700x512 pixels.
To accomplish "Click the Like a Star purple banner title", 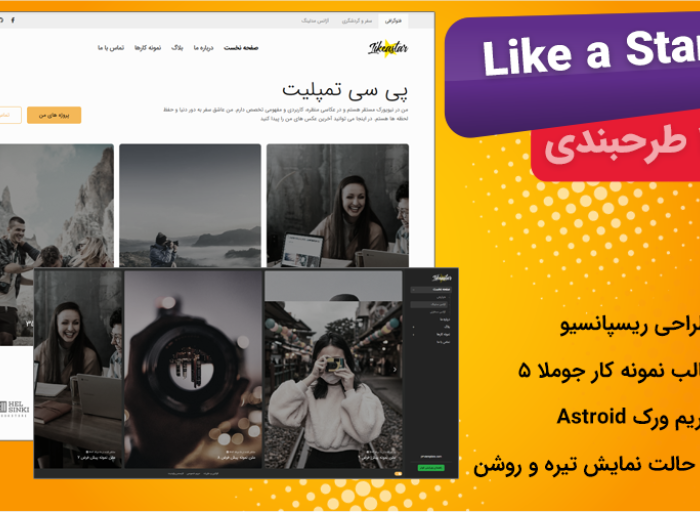I will tap(591, 53).
